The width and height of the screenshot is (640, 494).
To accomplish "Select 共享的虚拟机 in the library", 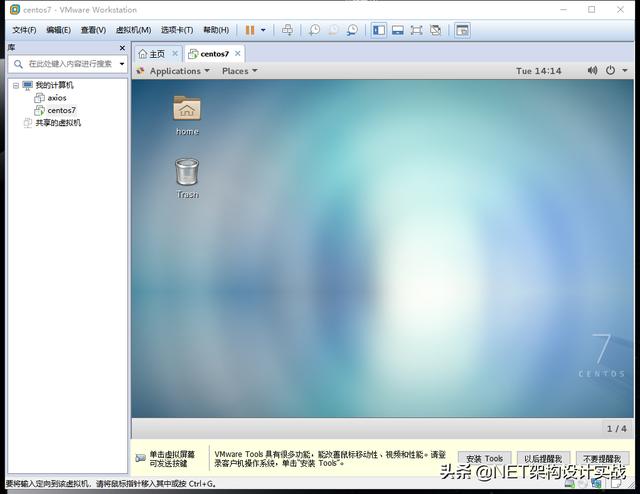I will tap(58, 123).
